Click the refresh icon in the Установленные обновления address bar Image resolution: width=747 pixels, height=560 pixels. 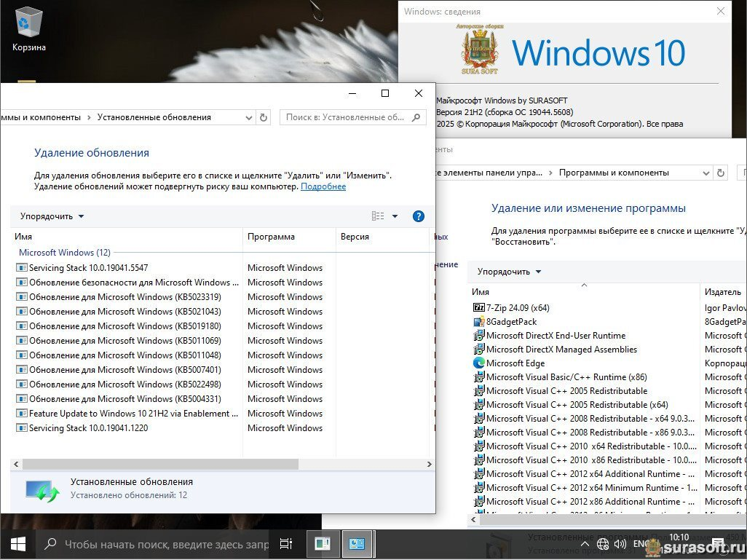264,117
